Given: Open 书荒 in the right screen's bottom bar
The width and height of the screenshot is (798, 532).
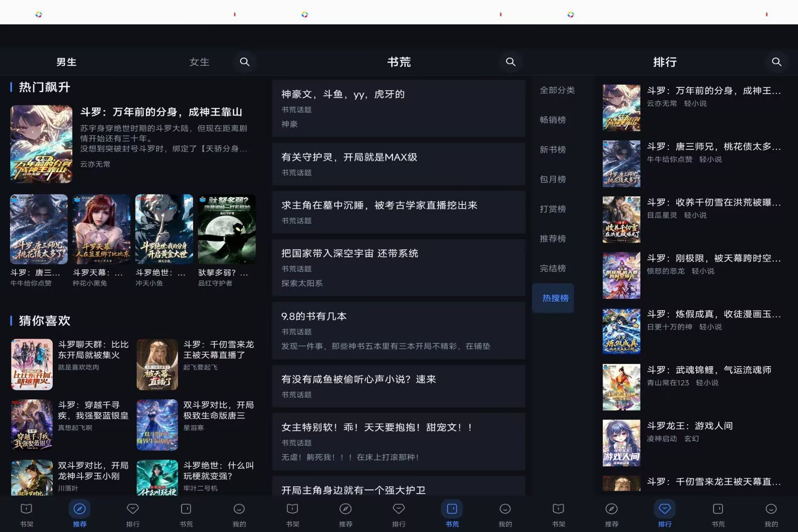Looking at the screenshot, I should (718, 515).
